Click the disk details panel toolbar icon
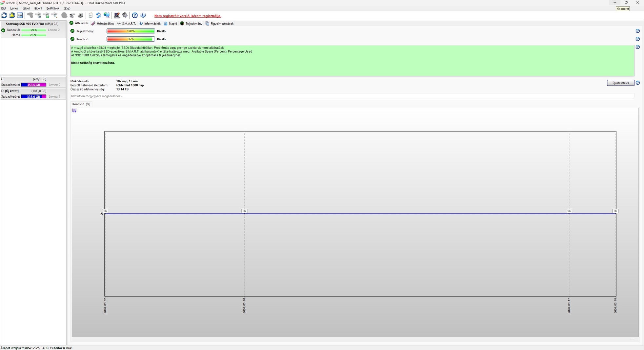Image resolution: width=644 pixels, height=350 pixels. (20, 15)
